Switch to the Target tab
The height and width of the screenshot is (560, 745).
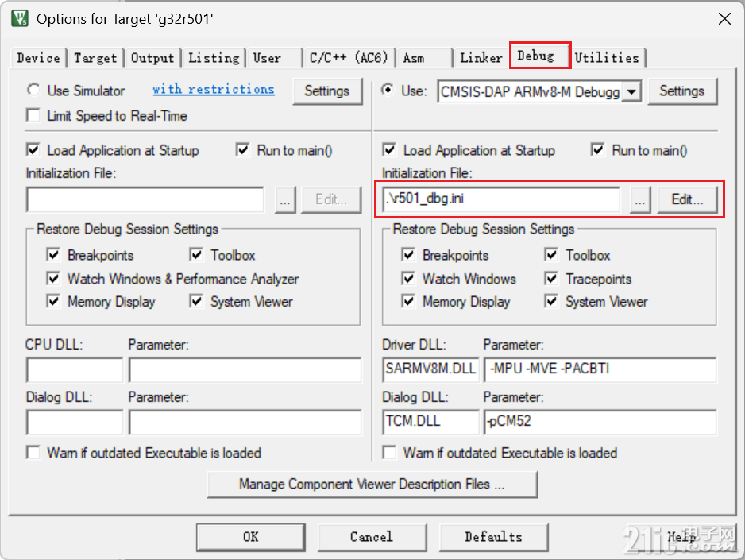click(x=95, y=58)
